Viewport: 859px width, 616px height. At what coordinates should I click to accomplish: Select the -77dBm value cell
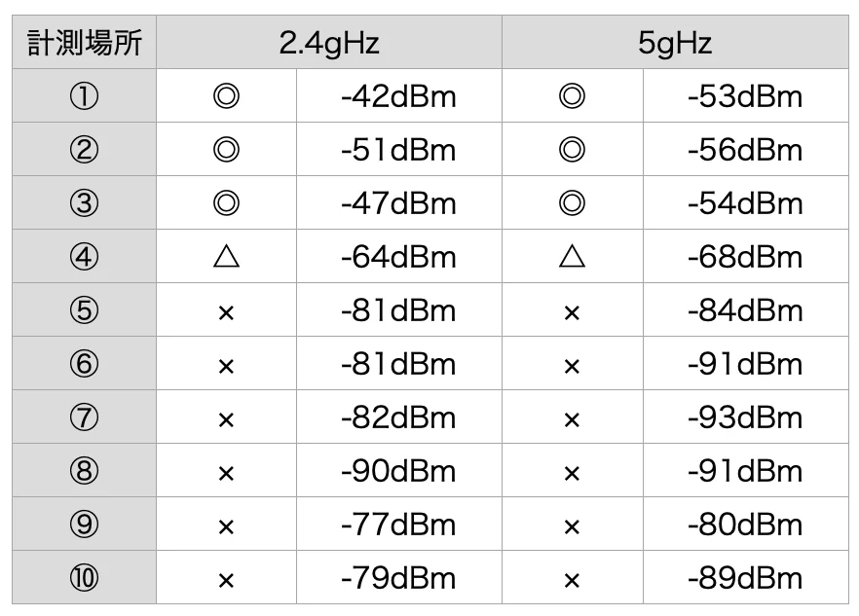pyautogui.click(x=398, y=525)
